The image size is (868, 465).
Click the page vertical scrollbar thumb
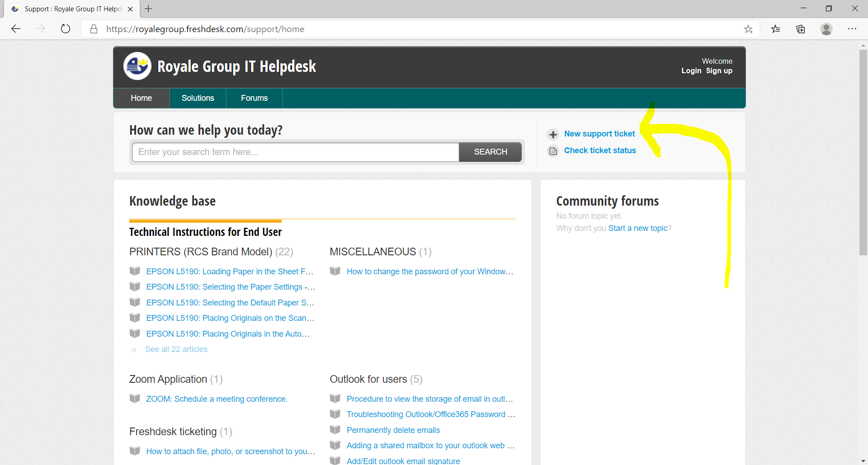863,152
